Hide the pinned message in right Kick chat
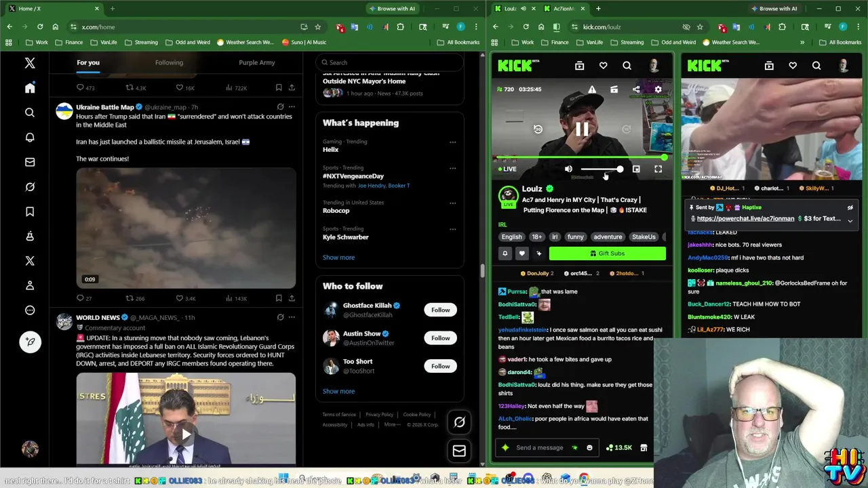This screenshot has height=488, width=868. coord(850,208)
